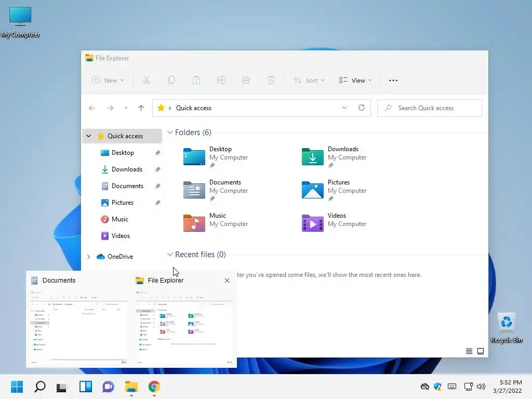The width and height of the screenshot is (532, 399).
Task: Click the touch keyboard tray icon
Action: (x=452, y=387)
